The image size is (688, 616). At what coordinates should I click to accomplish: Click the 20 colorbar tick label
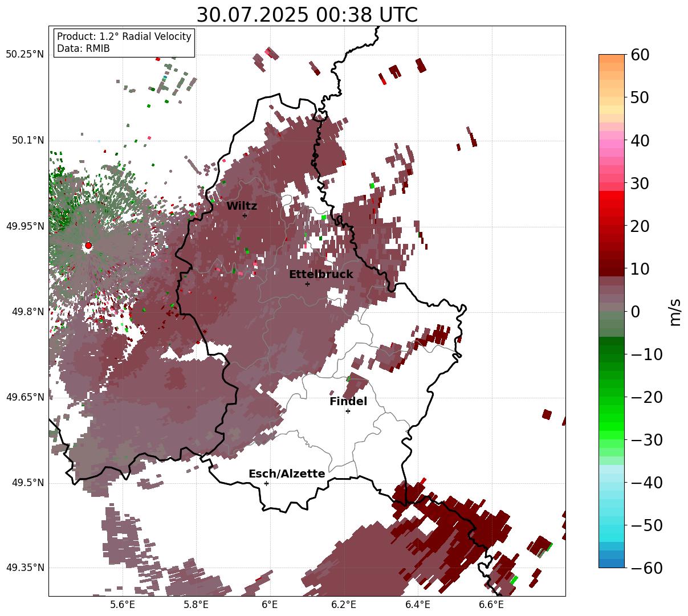(638, 226)
